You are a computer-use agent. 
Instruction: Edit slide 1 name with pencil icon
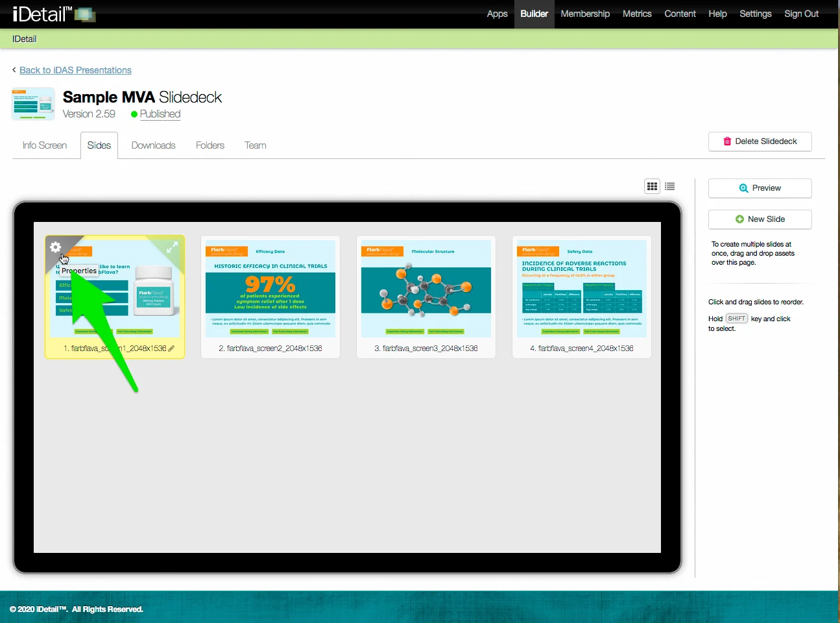point(171,348)
